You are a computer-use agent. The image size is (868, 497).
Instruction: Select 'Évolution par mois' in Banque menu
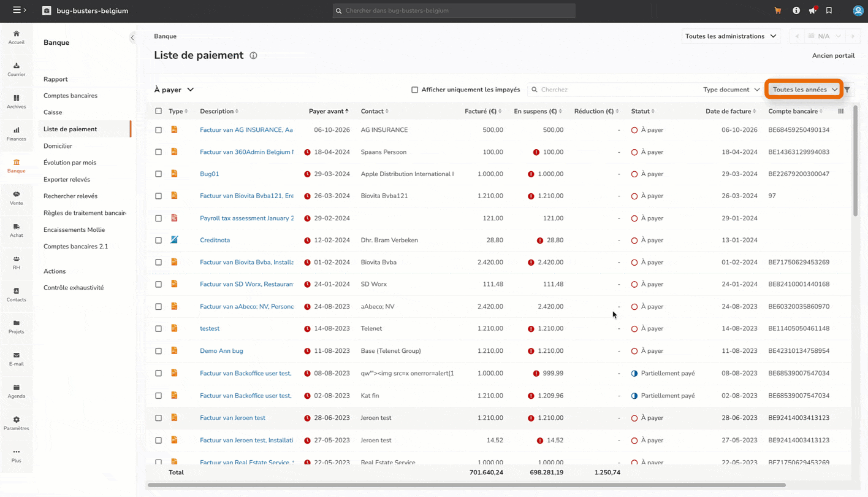point(70,163)
